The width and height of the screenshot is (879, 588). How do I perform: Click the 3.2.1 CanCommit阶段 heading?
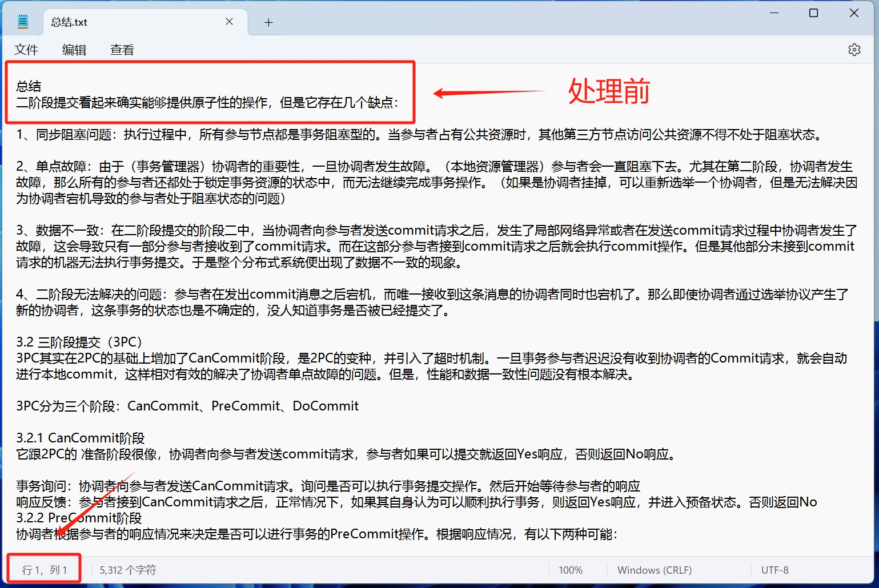79,438
